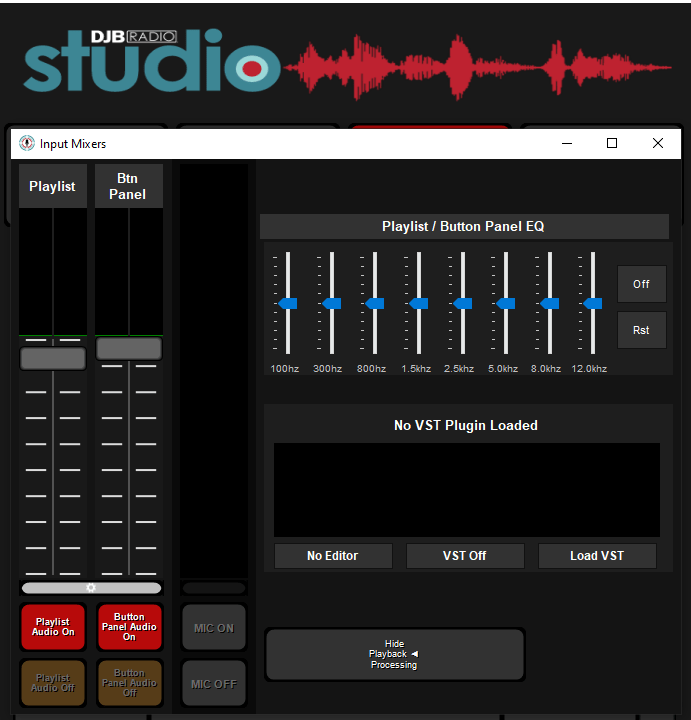Click the 2.5khz EQ slider handle
The width and height of the screenshot is (691, 720).
coord(462,304)
